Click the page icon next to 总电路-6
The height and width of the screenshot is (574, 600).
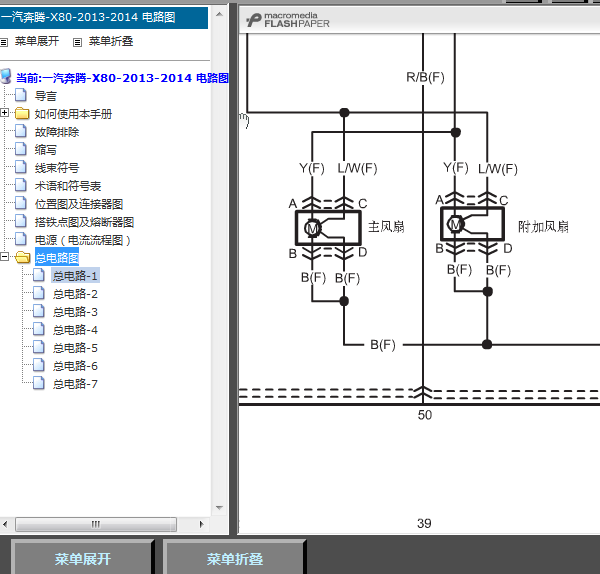[x=39, y=365]
